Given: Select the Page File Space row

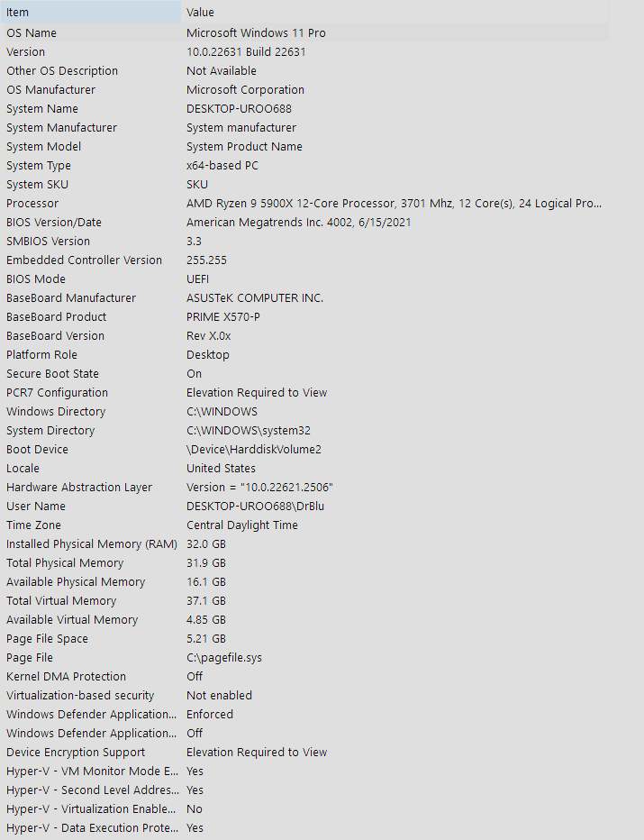Looking at the screenshot, I should click(x=304, y=639).
